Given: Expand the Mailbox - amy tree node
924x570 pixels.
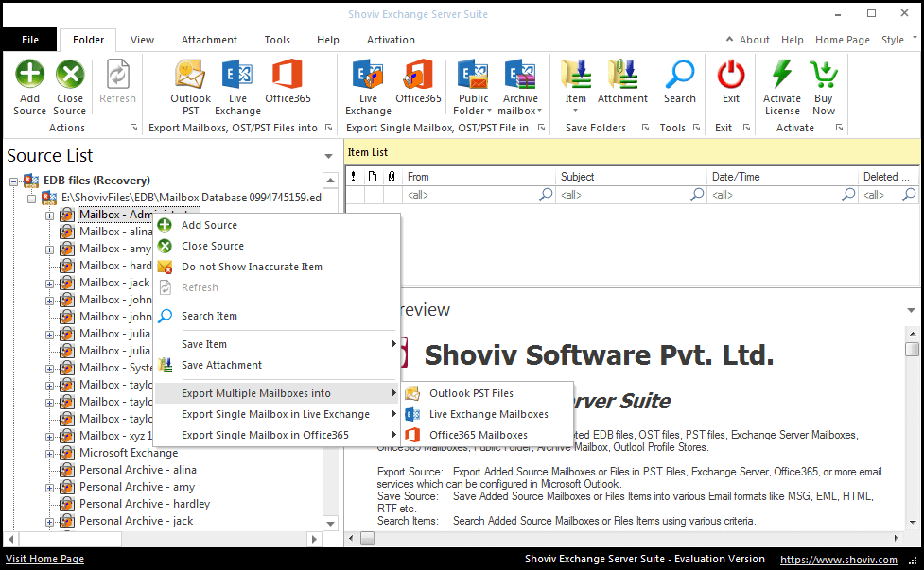Looking at the screenshot, I should [x=49, y=250].
